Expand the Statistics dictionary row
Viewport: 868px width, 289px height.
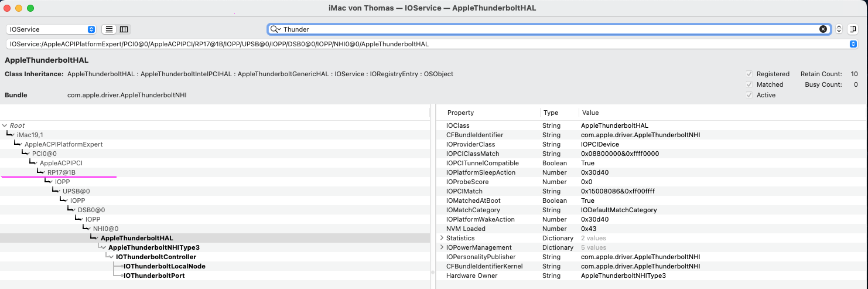pos(442,238)
